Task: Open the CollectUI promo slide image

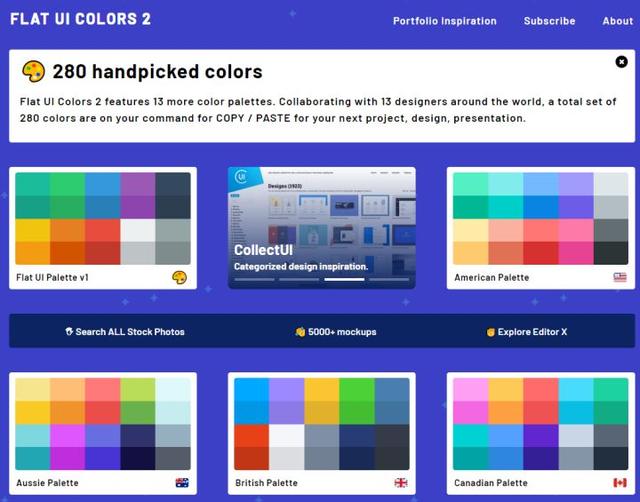Action: click(x=322, y=228)
